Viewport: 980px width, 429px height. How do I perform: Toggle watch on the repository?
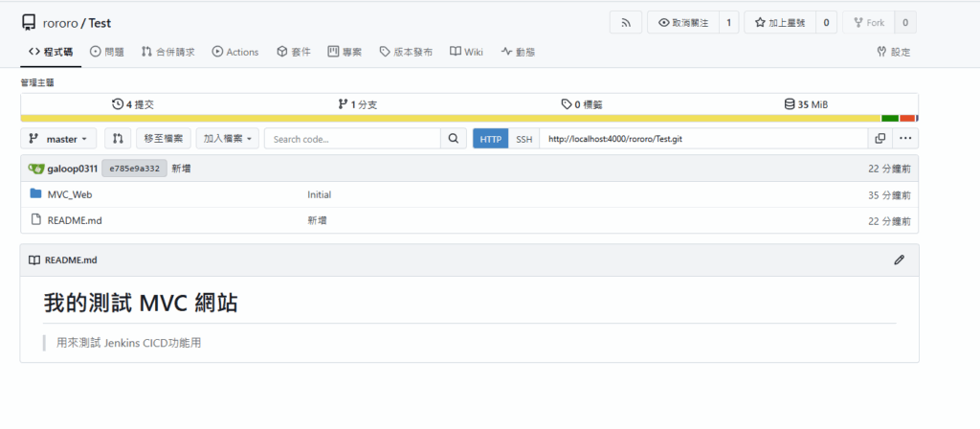coord(682,22)
